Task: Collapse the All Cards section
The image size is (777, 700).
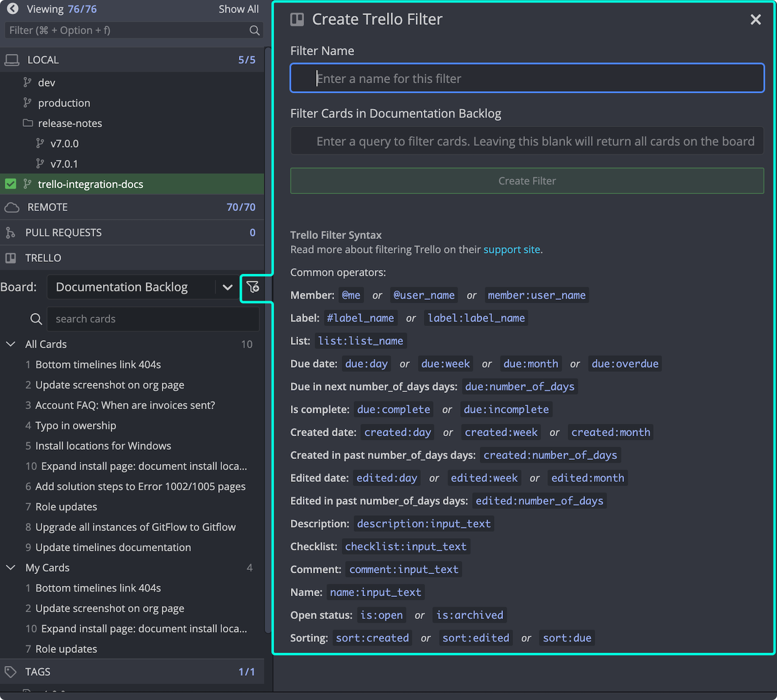Action: (11, 344)
